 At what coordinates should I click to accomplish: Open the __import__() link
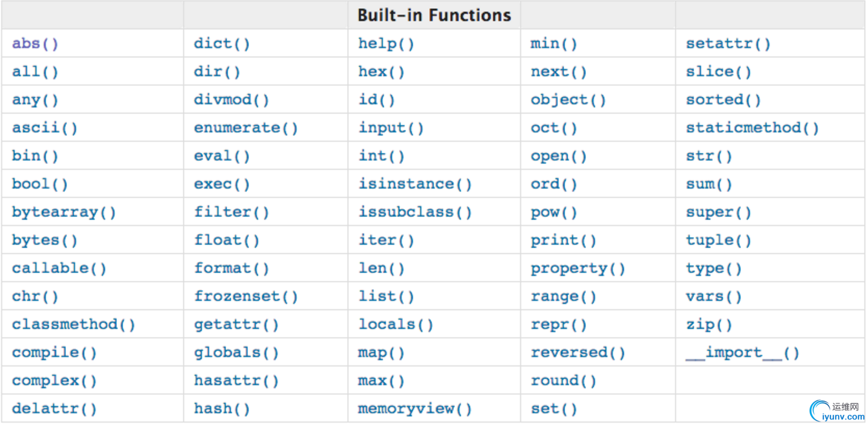click(743, 353)
